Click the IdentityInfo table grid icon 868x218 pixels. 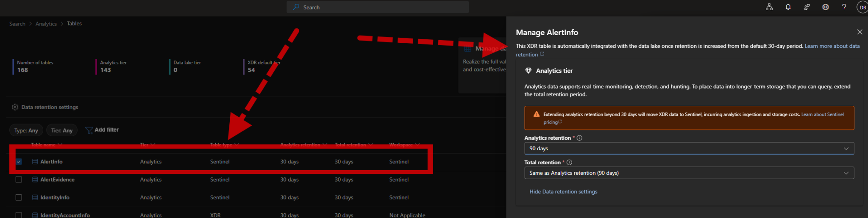35,197
